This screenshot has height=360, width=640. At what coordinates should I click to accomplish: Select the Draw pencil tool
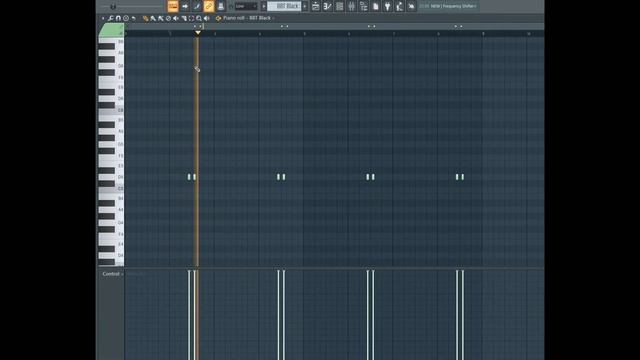pos(145,18)
